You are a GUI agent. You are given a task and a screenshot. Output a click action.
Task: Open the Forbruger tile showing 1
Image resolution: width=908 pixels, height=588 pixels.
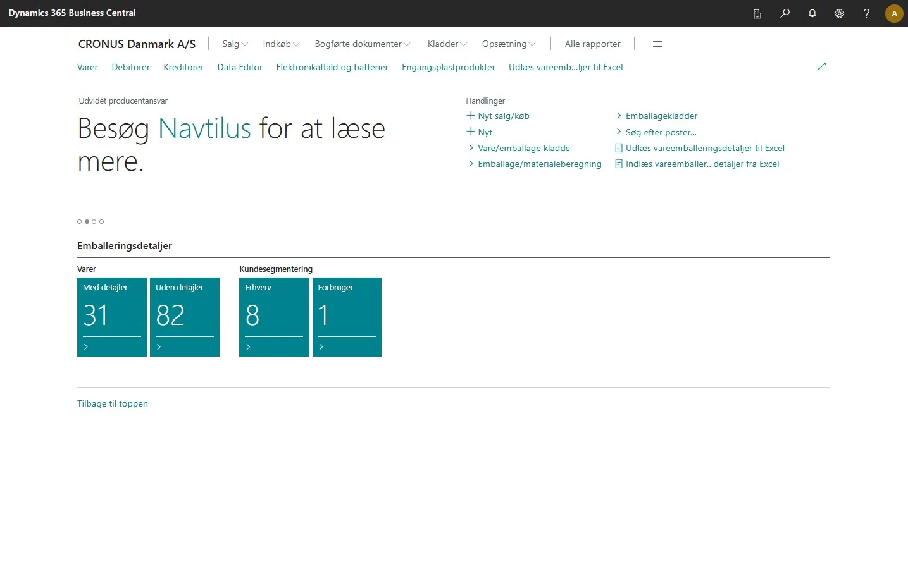click(x=347, y=317)
